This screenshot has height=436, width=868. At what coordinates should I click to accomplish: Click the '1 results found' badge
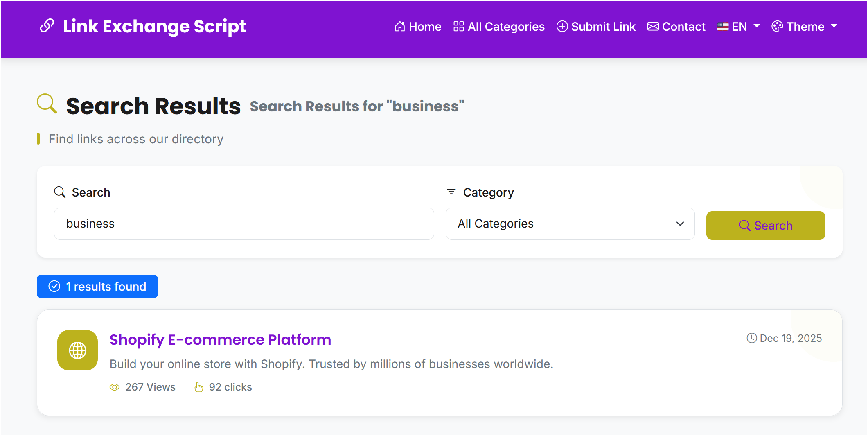pyautogui.click(x=97, y=286)
